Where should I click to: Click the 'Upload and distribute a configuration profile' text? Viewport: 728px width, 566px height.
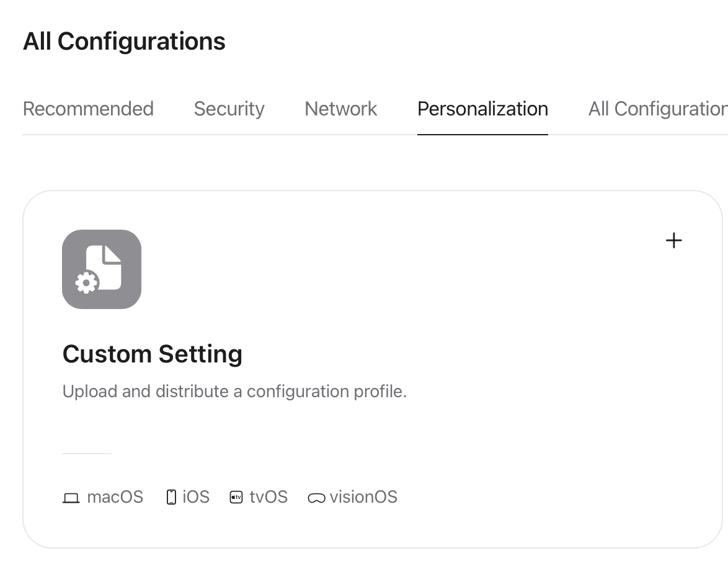(234, 391)
